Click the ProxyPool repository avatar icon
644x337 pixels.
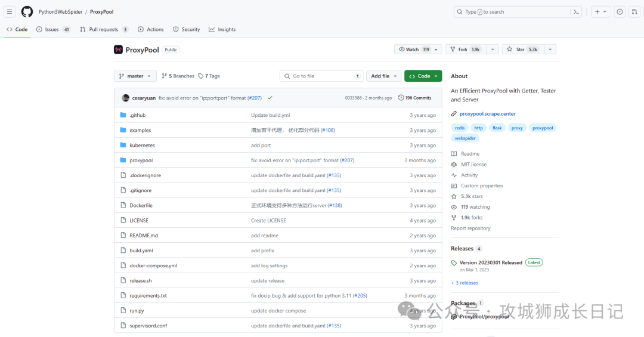[x=118, y=50]
